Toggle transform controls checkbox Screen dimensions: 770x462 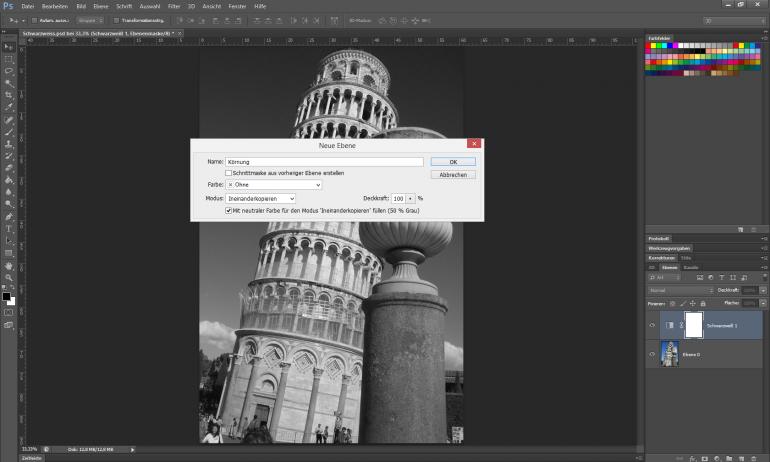(116, 21)
